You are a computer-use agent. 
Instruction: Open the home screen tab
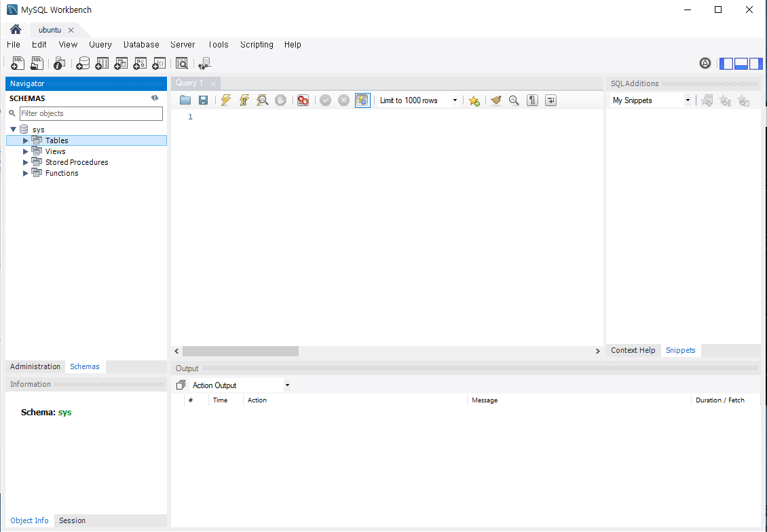tap(16, 29)
